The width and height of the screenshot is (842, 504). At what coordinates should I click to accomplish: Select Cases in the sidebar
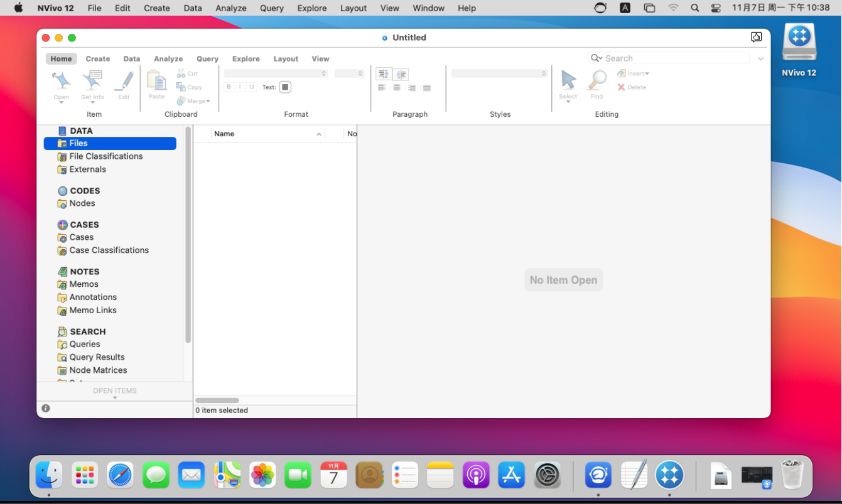pyautogui.click(x=75, y=237)
